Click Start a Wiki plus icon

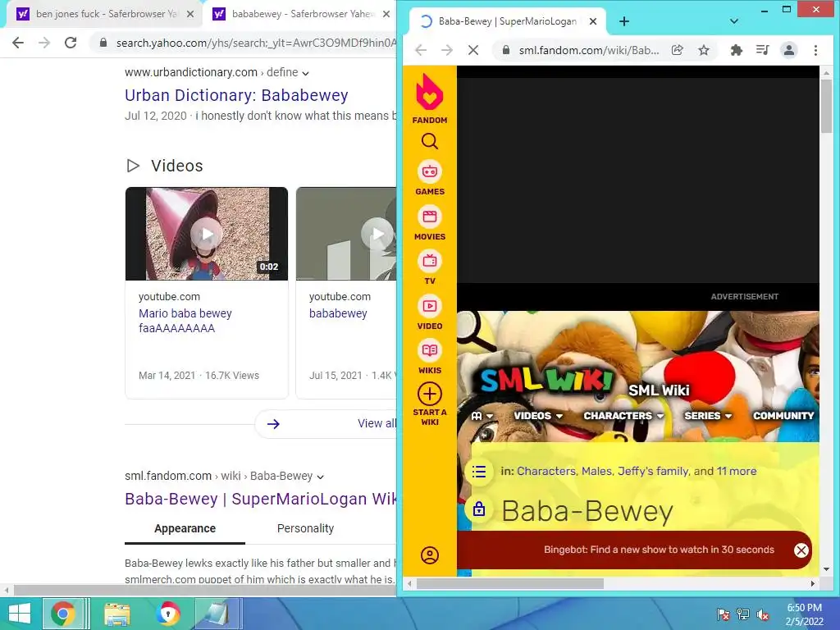coord(430,395)
